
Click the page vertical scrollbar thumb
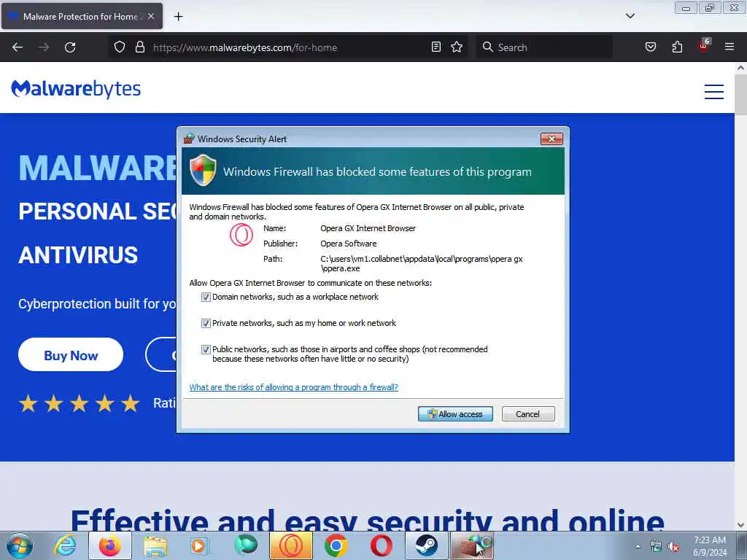pos(740,94)
